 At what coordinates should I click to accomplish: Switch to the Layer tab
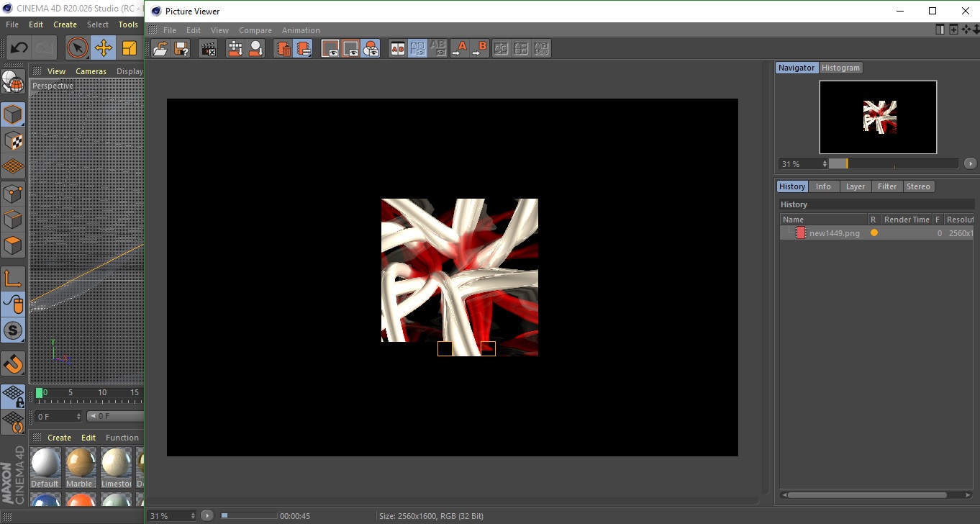point(855,186)
